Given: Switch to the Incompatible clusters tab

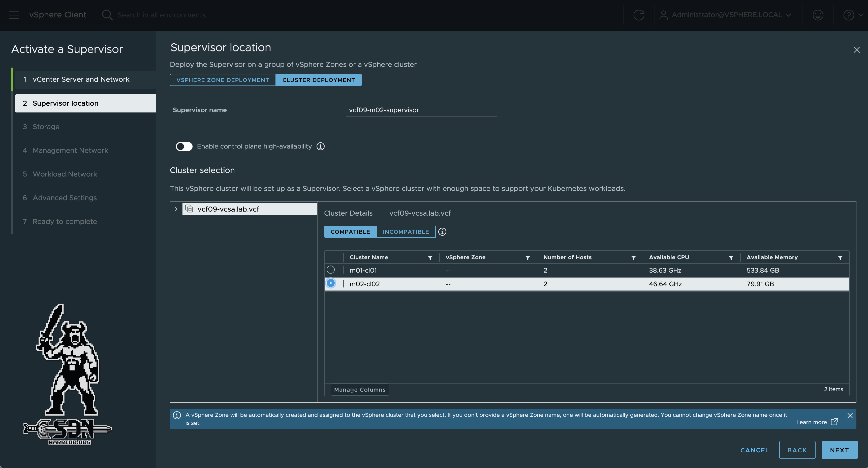Looking at the screenshot, I should click(406, 232).
